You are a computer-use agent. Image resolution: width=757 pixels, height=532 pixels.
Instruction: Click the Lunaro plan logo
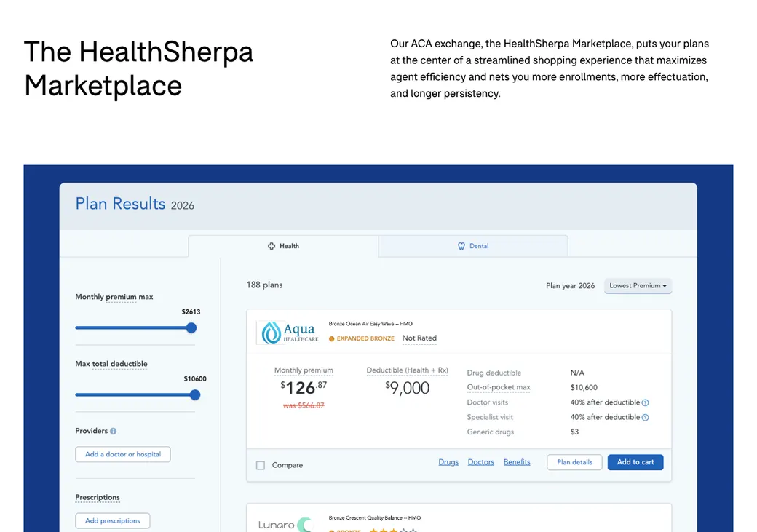285,524
